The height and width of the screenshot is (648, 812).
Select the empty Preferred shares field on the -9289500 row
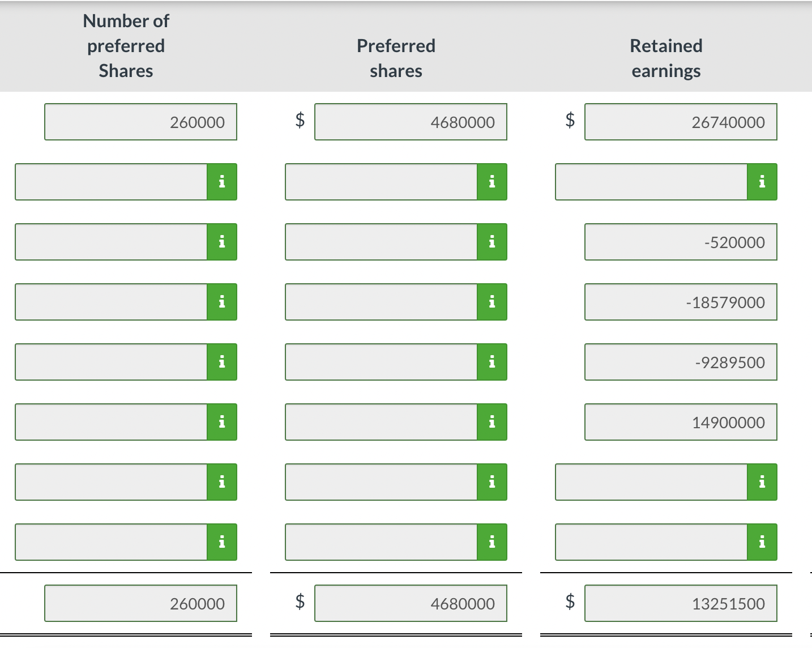tap(381, 362)
